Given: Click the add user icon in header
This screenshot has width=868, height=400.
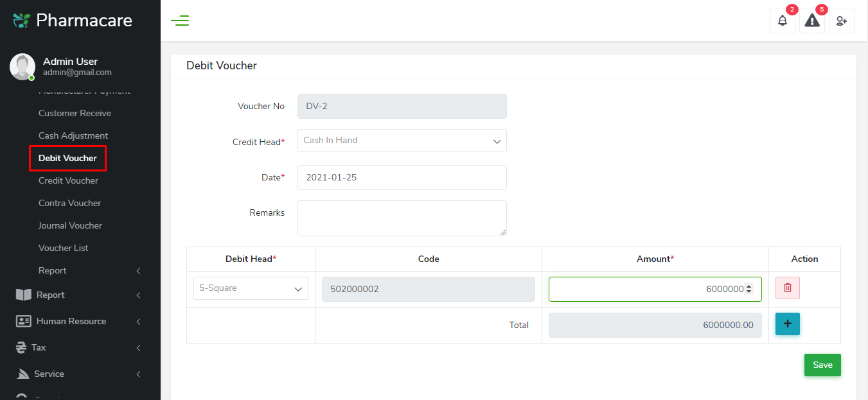Looking at the screenshot, I should [x=842, y=21].
